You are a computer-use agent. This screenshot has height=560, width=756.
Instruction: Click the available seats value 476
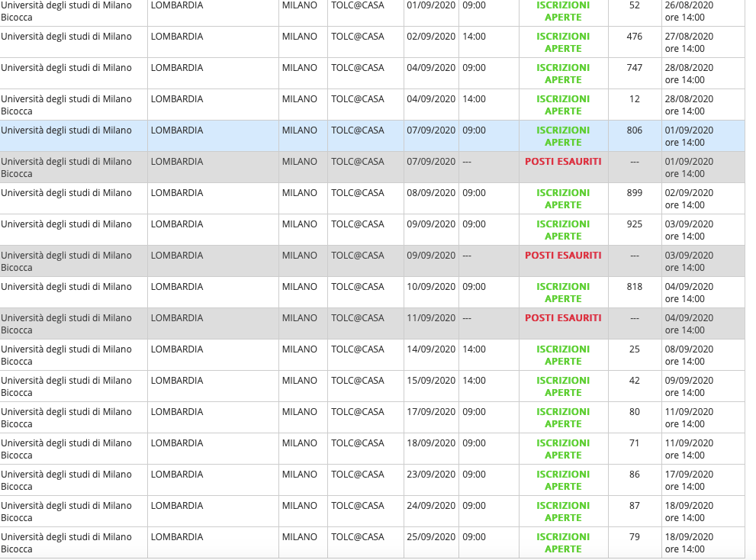point(635,37)
